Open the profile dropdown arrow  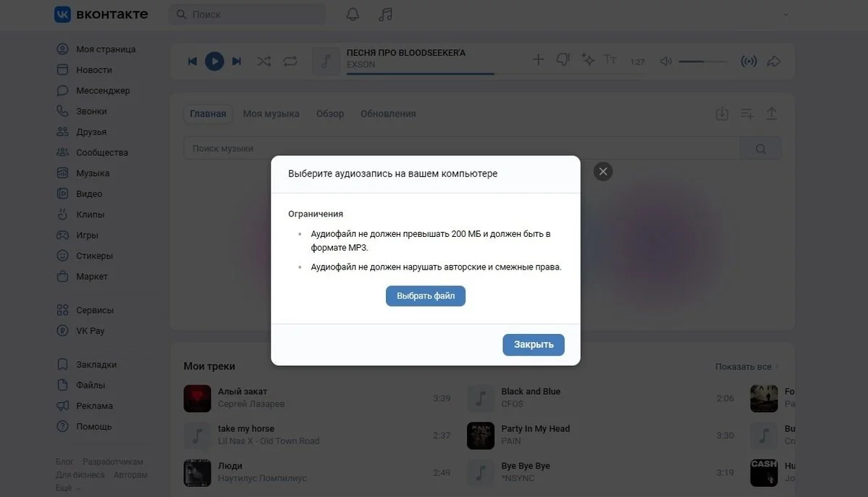tap(785, 14)
